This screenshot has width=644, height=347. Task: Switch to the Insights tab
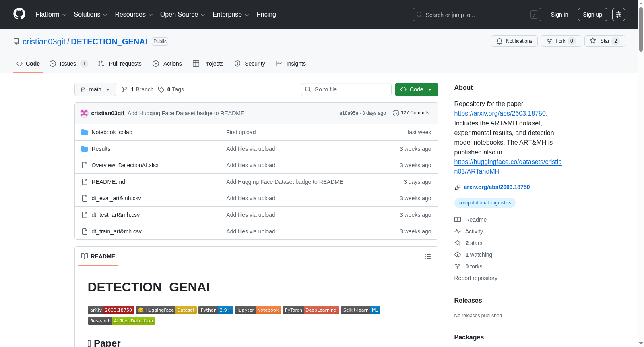click(x=291, y=64)
